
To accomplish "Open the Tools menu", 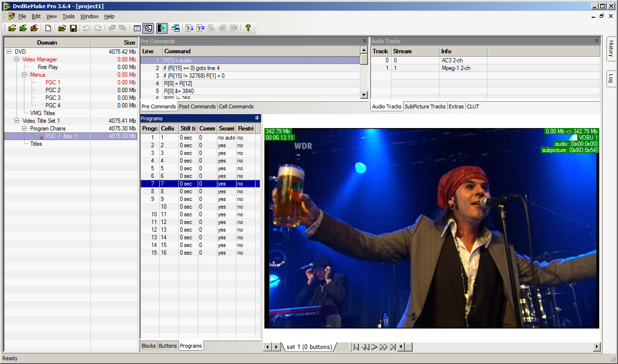I will click(x=69, y=16).
